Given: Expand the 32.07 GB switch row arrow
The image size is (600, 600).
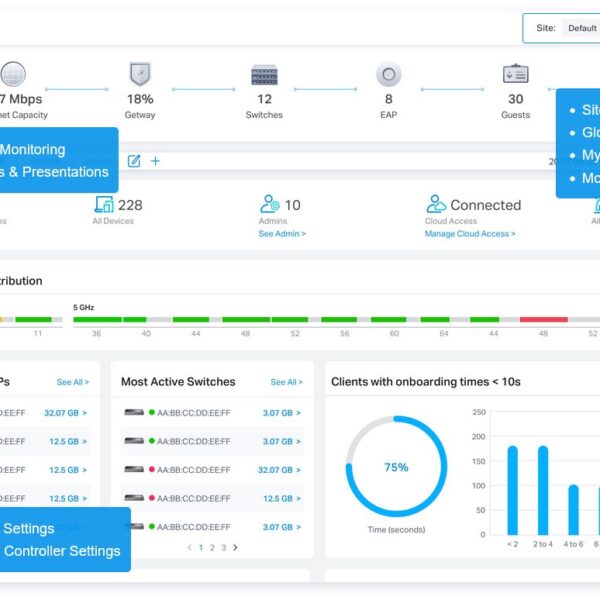Looking at the screenshot, I should [298, 470].
